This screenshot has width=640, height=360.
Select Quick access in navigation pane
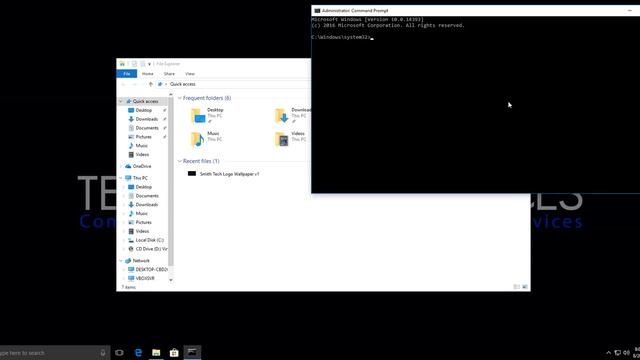[x=145, y=101]
